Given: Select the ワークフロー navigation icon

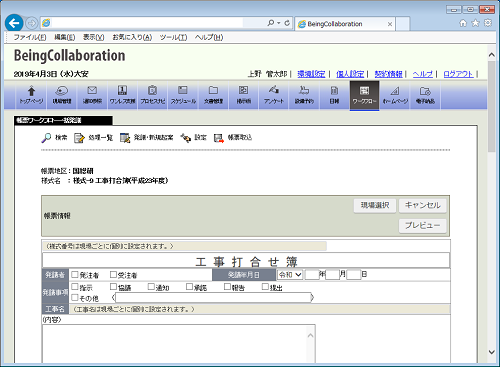Looking at the screenshot, I should (x=364, y=95).
